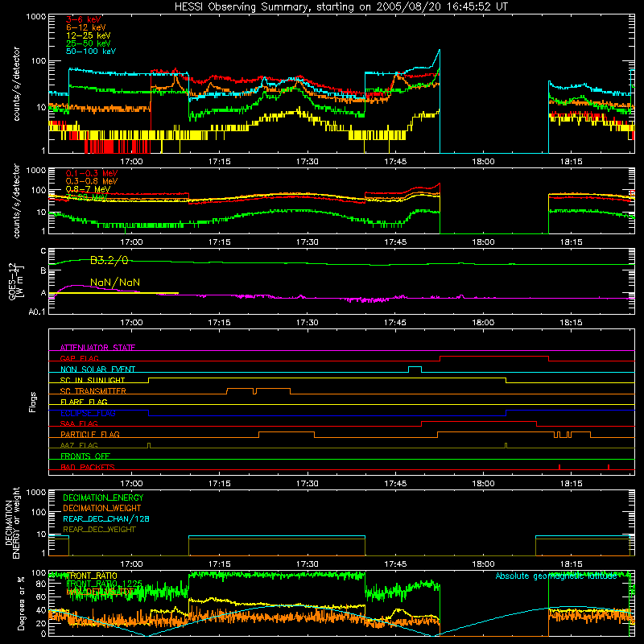The width and height of the screenshot is (644, 644).
Task: Click the HESSI Observing Summary title
Action: tap(341, 7)
